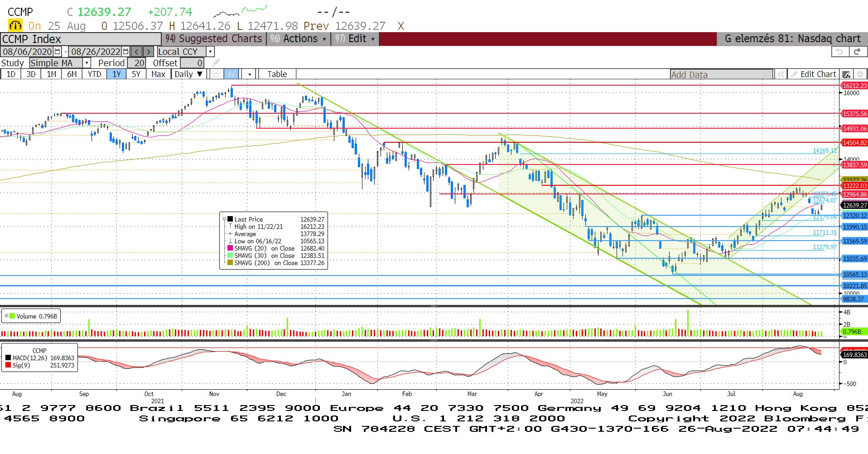Click the intraday sparkline mini chart
868x454 pixels.
pyautogui.click(x=240, y=11)
